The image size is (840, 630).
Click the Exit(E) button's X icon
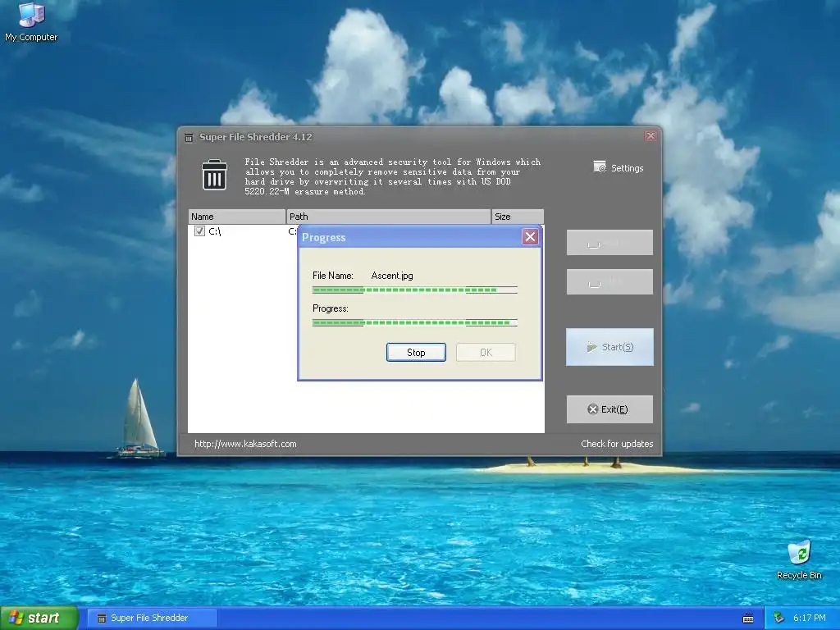(x=592, y=409)
